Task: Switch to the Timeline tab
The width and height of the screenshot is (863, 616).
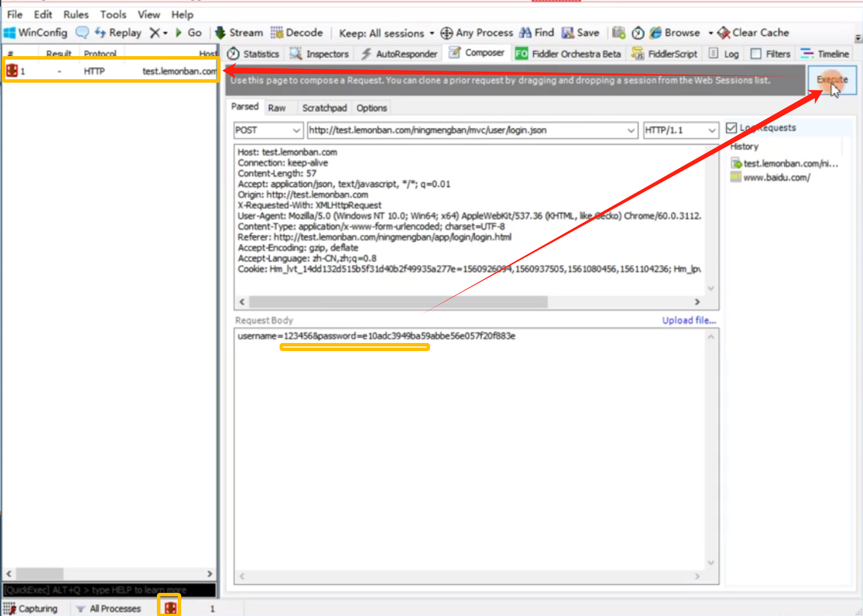Action: [x=825, y=54]
